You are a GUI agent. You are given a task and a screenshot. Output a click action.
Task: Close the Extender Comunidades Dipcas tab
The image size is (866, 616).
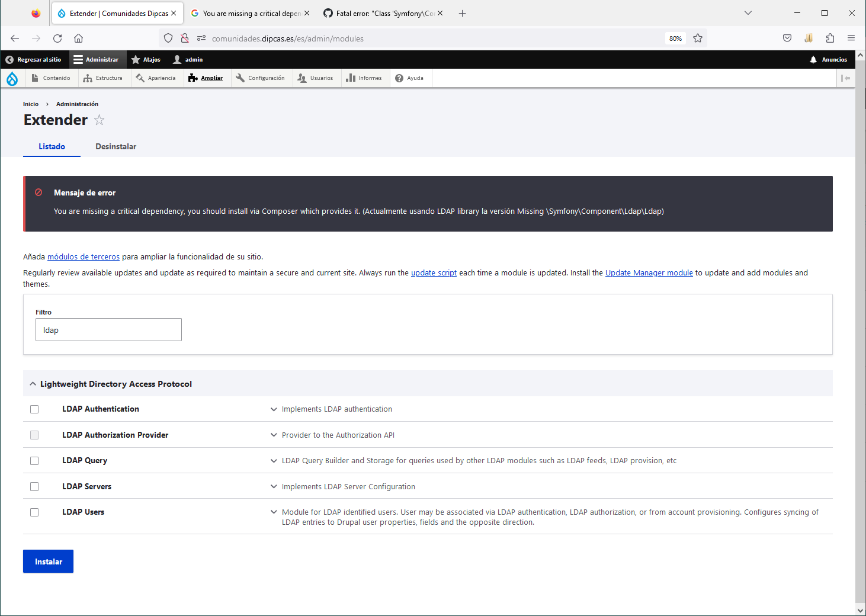(174, 14)
